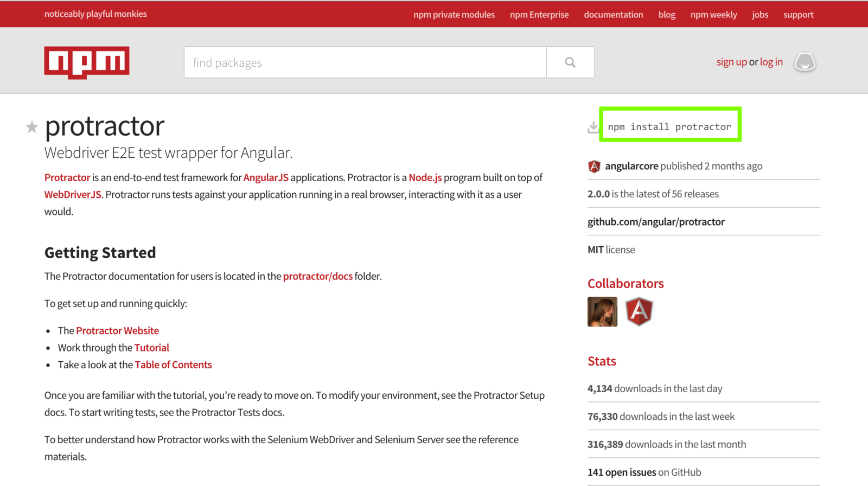The width and height of the screenshot is (868, 486).
Task: Open the Tutorial link
Action: (x=151, y=348)
